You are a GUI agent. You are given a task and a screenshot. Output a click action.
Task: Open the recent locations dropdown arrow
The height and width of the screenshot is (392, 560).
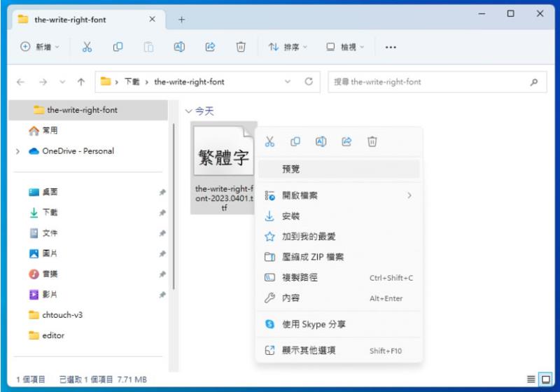[62, 82]
